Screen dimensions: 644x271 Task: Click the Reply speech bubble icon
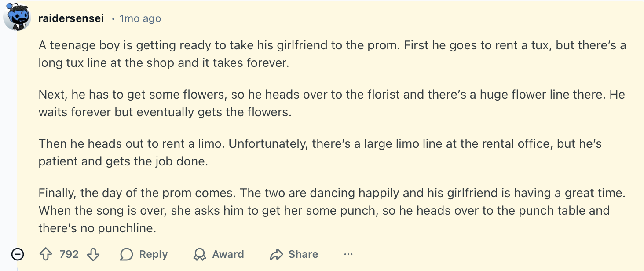(x=126, y=254)
